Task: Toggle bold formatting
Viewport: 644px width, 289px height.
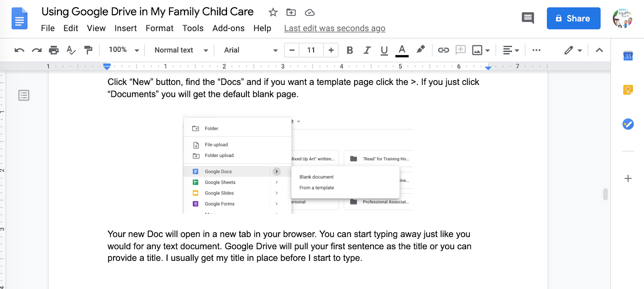Action: click(x=349, y=50)
